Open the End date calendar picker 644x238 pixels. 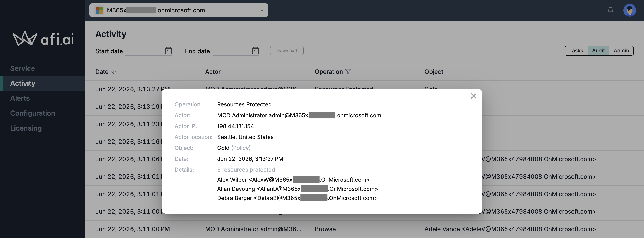point(255,51)
